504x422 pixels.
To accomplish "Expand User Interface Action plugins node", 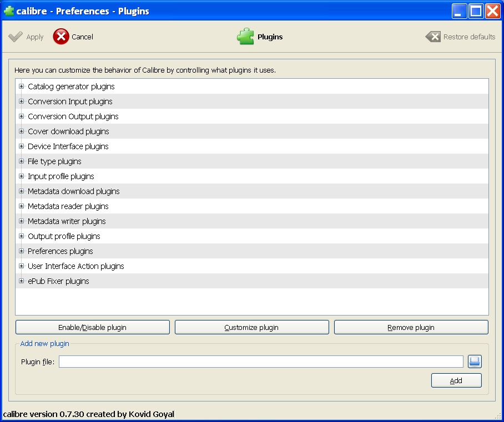I will (x=21, y=266).
